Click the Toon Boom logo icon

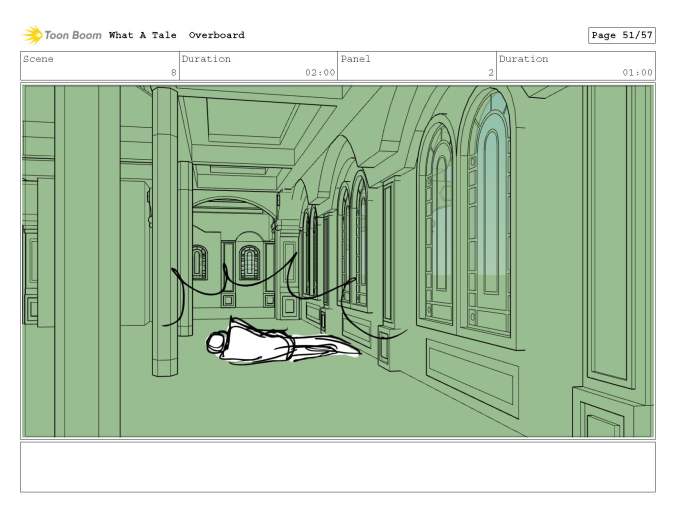33,35
